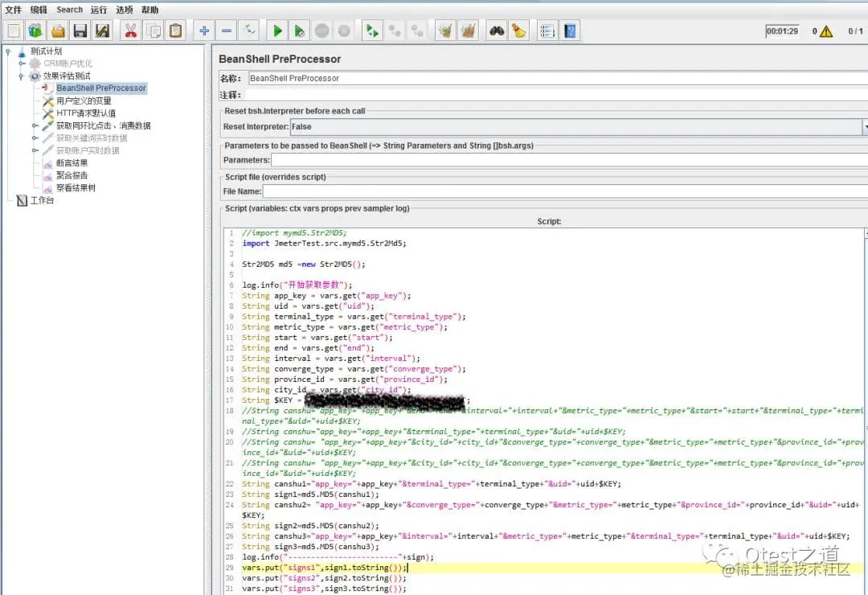Click script line 'String uid = vars.get("uid");'
Screen dimensions: 868x595
(308, 306)
